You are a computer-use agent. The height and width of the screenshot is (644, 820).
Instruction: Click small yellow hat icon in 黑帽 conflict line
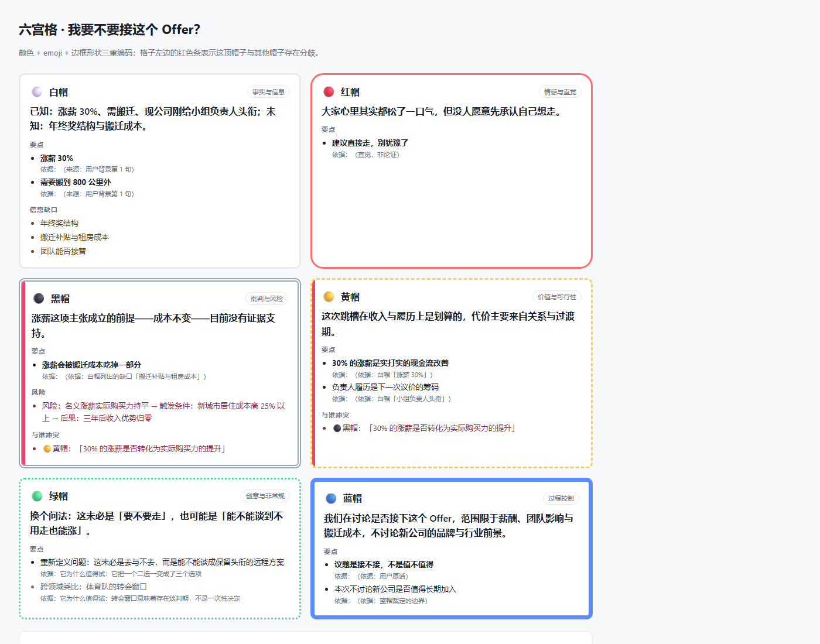[x=47, y=448]
